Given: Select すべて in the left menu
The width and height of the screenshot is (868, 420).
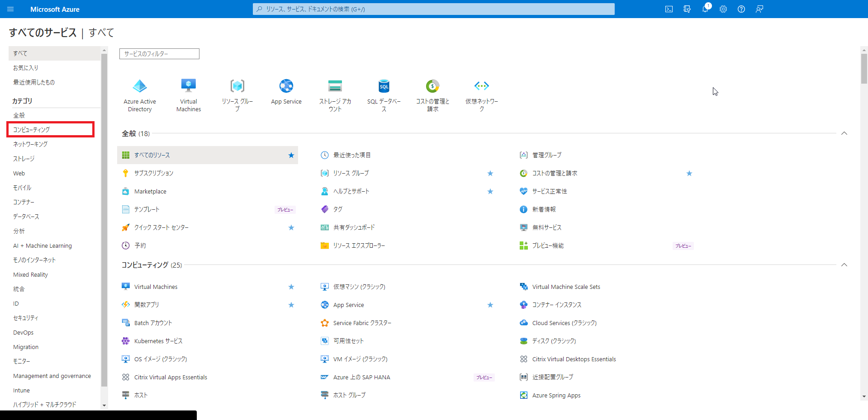Looking at the screenshot, I should pyautogui.click(x=54, y=53).
